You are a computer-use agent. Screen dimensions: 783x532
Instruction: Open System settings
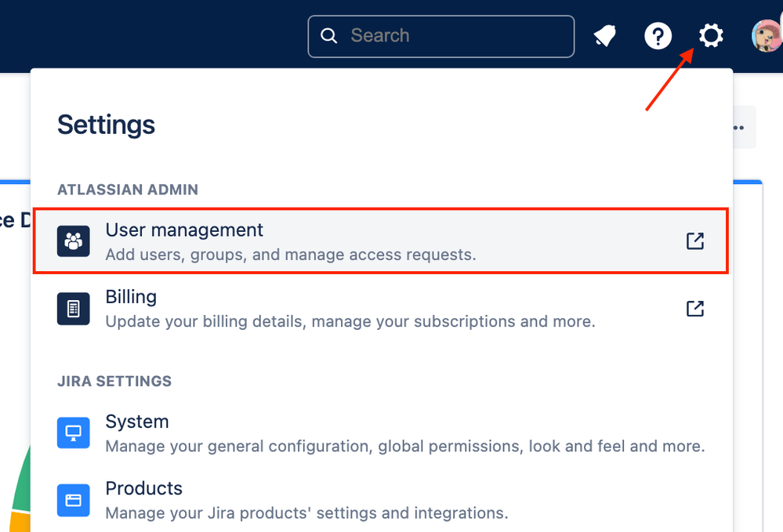[x=380, y=433]
